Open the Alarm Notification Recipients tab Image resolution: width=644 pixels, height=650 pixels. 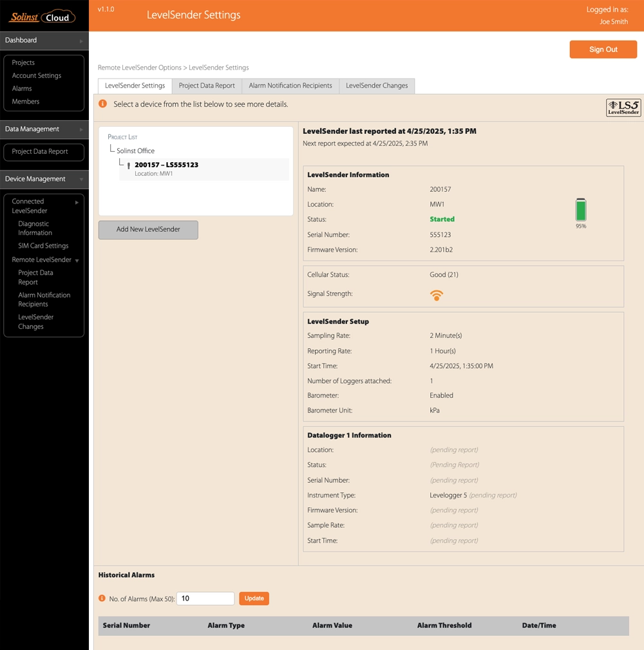[290, 86]
